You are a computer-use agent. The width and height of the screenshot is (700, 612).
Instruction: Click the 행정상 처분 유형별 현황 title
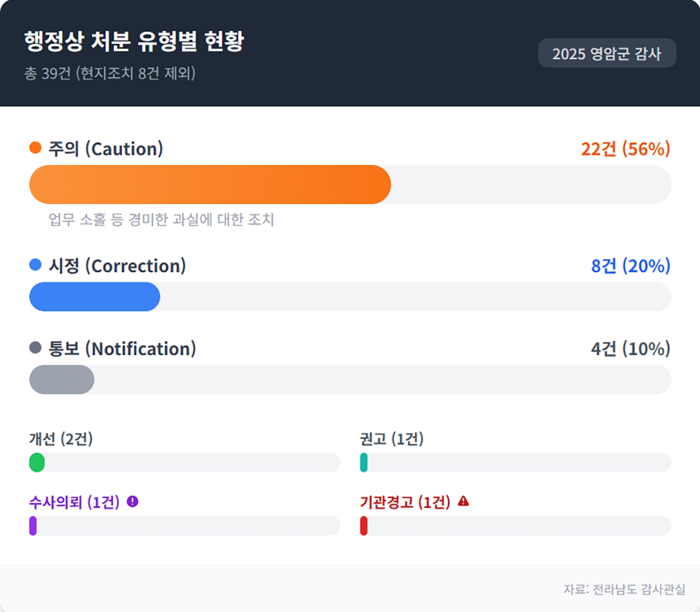click(134, 41)
